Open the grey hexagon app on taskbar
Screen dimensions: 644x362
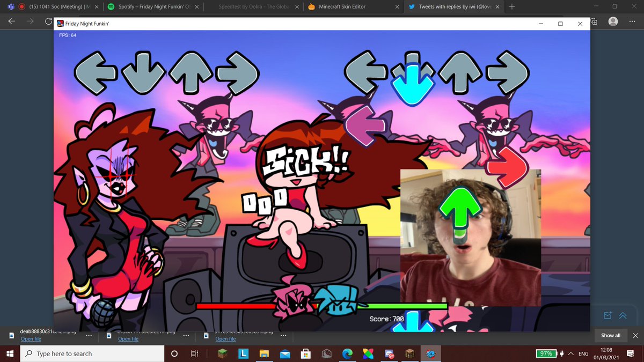pos(326,353)
